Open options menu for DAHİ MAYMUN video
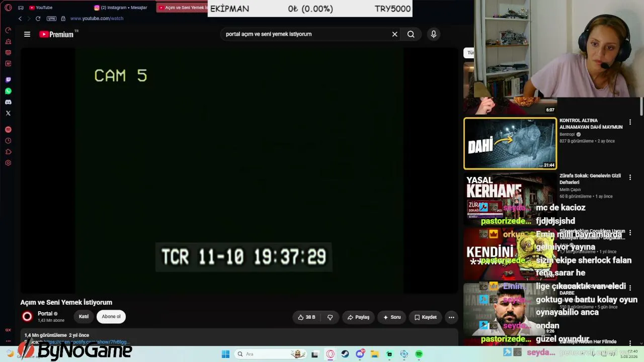The height and width of the screenshot is (362, 644). click(x=630, y=122)
